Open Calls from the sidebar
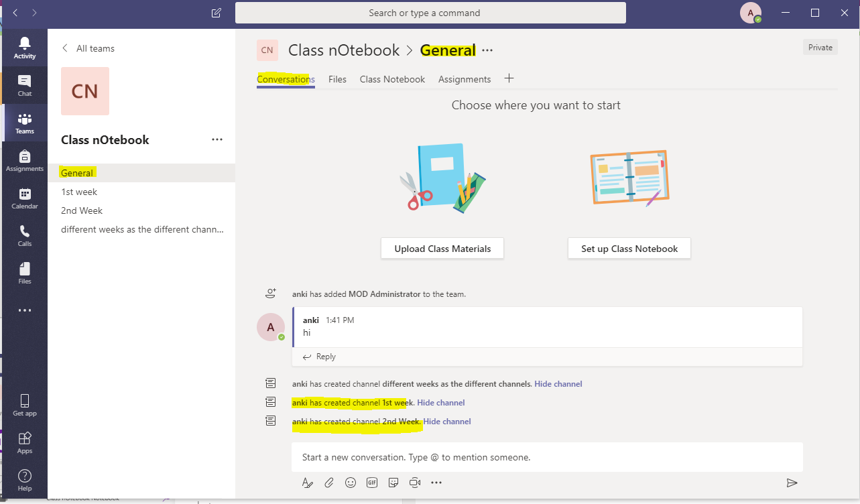860x504 pixels. click(x=25, y=235)
